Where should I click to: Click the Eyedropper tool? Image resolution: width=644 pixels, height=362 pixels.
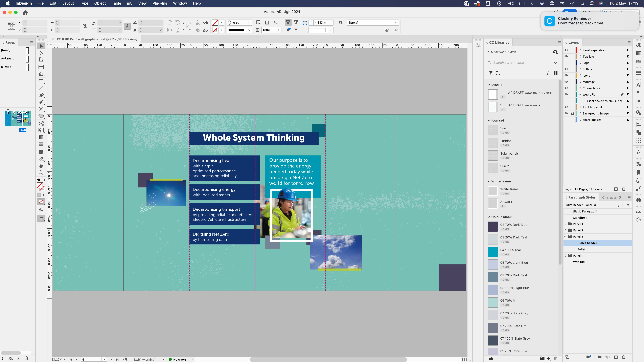click(x=41, y=159)
